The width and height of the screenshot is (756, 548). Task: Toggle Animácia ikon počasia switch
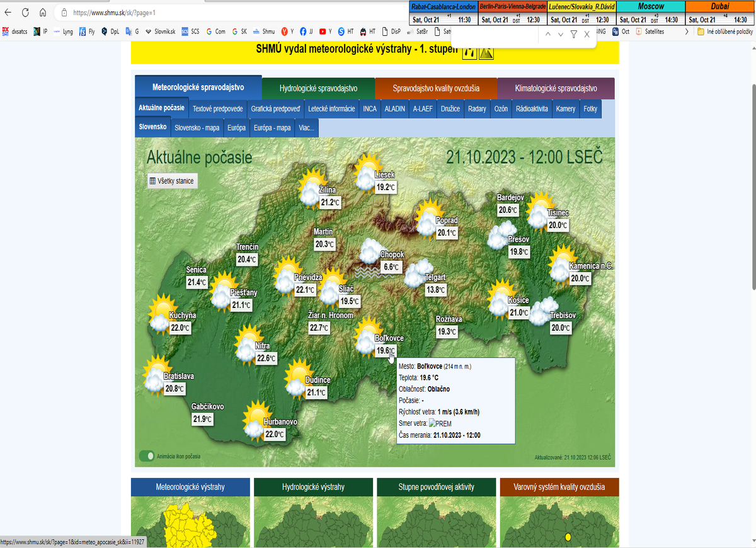point(147,455)
